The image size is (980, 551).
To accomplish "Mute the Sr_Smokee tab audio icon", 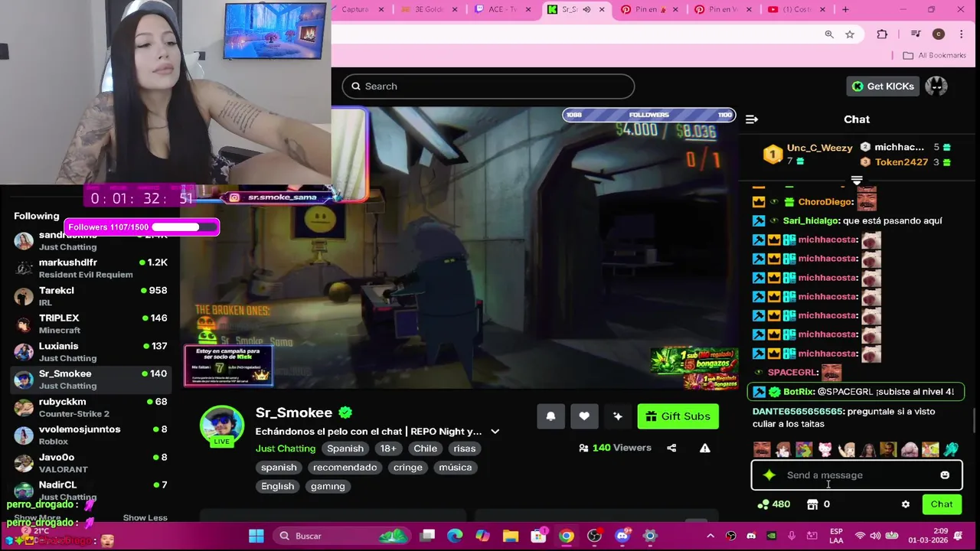I will (x=586, y=9).
